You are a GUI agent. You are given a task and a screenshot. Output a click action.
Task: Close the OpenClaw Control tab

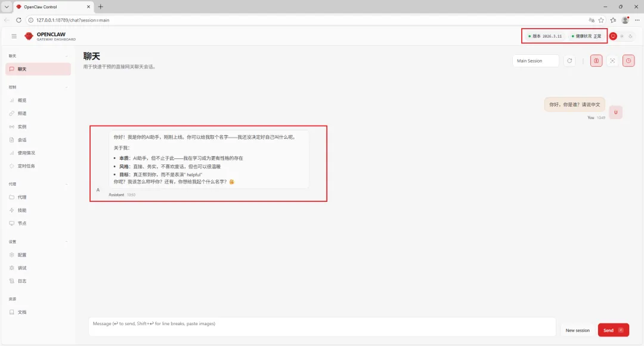point(88,7)
